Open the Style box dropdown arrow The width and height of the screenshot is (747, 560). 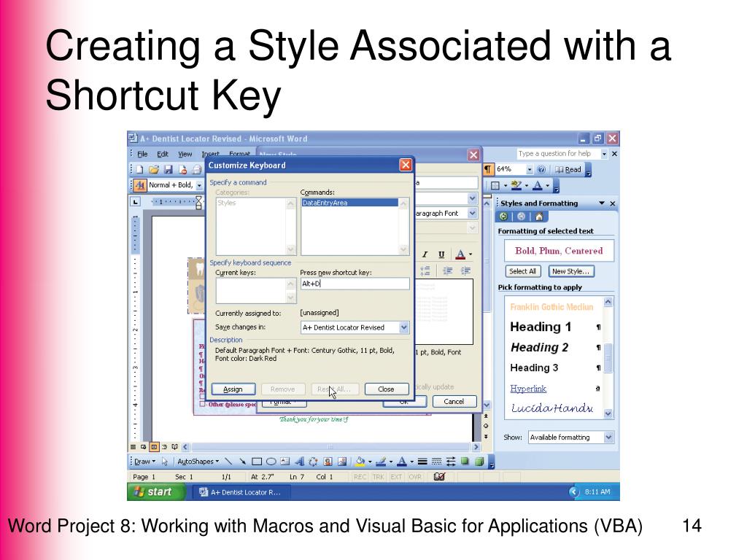tap(199, 185)
